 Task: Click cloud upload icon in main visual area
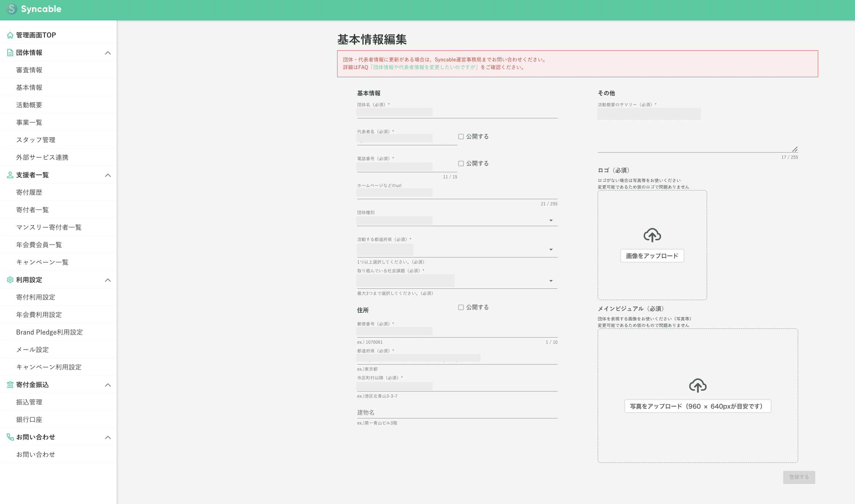698,385
